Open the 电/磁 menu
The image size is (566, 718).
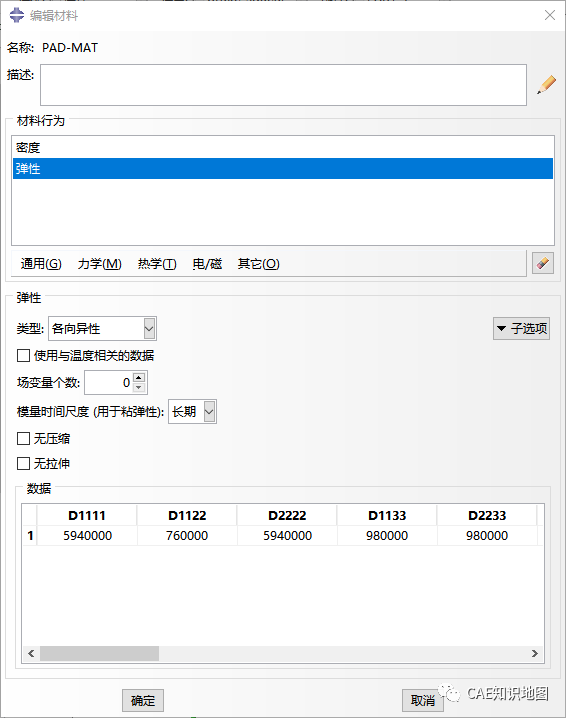pyautogui.click(x=207, y=264)
